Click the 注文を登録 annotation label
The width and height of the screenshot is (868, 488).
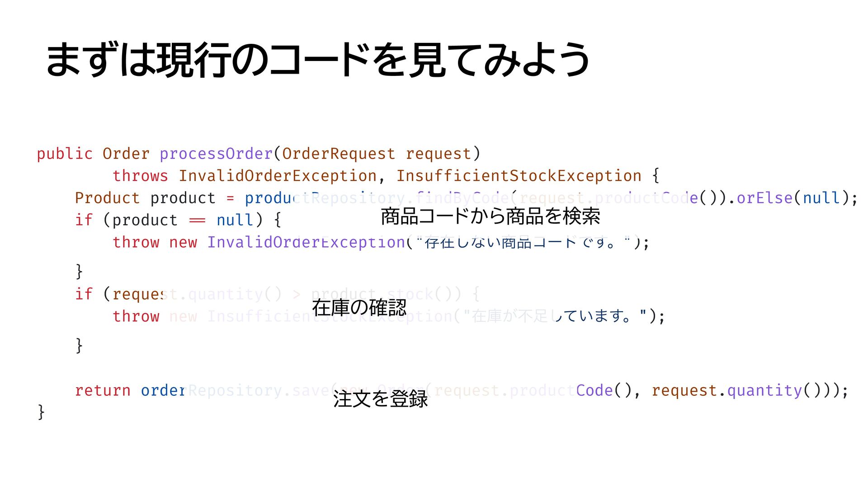(x=380, y=399)
